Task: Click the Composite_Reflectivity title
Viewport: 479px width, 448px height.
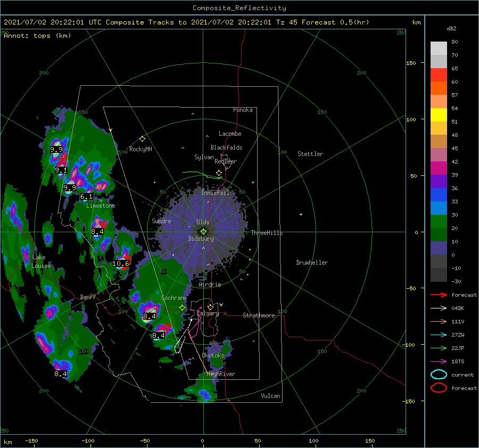Action: click(240, 8)
